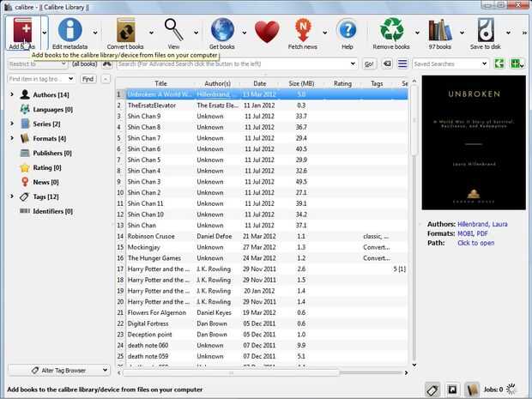Click the Jobs spinner indicator
This screenshot has height=399, width=532.
coord(511,390)
